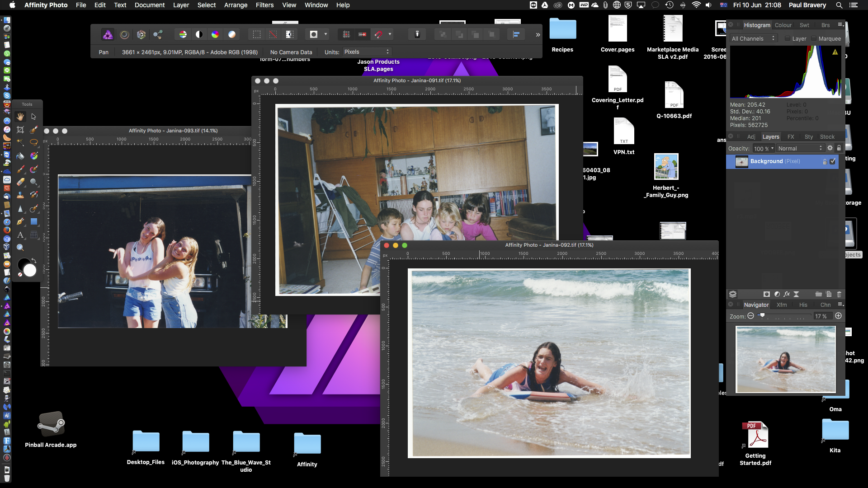868x488 pixels.
Task: Select the Crop tool
Action: tap(20, 130)
